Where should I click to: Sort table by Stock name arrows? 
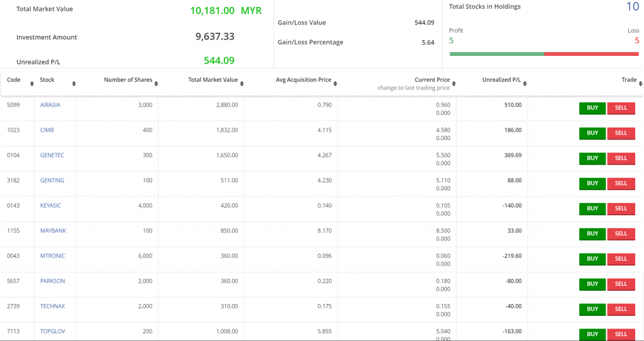(74, 84)
